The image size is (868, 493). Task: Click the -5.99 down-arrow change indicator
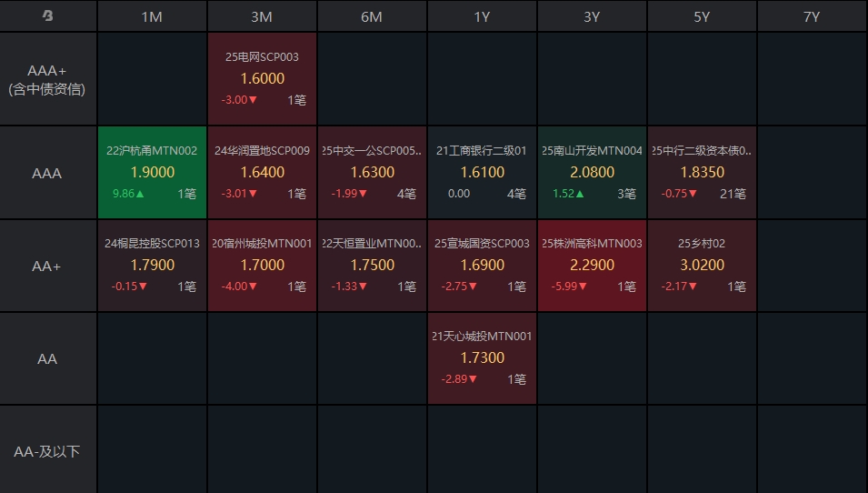tap(569, 287)
